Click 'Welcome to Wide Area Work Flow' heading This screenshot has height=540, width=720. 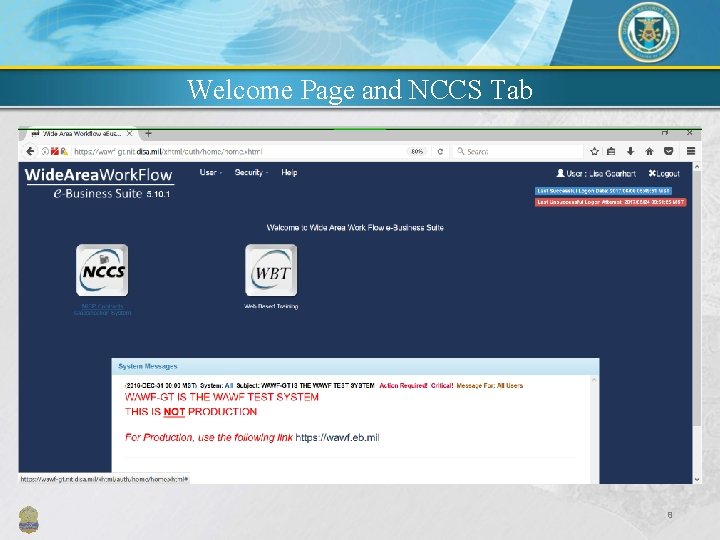click(355, 227)
